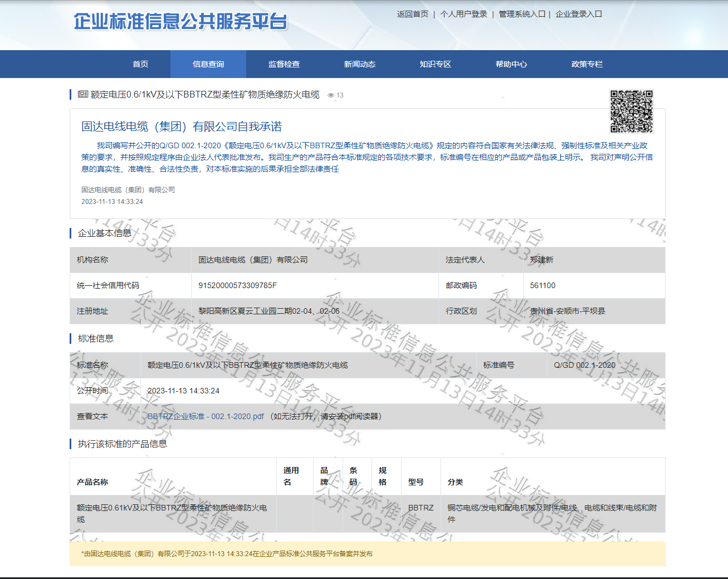Click the 固达电线电缆（集团）有限公司自我承诺 heading

click(x=182, y=126)
